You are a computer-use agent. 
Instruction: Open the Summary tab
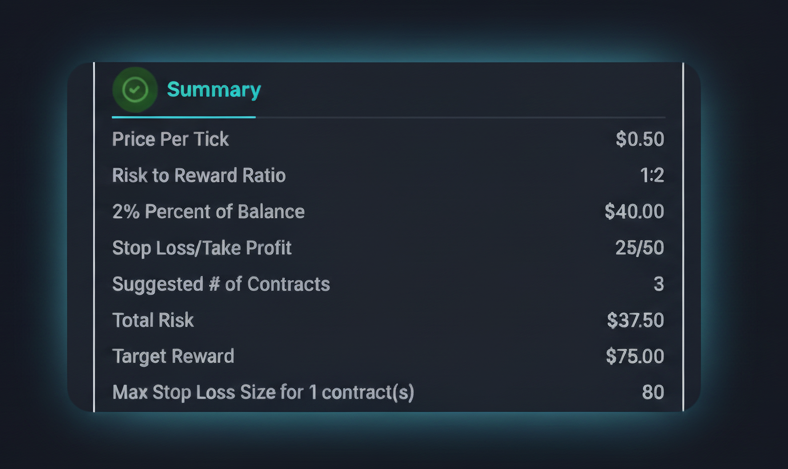pos(213,90)
